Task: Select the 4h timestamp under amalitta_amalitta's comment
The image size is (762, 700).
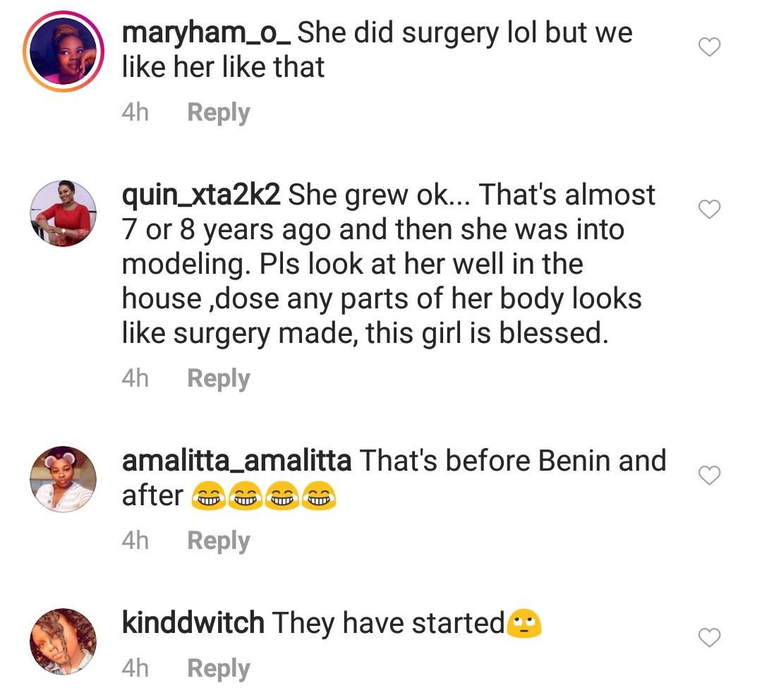Action: [x=135, y=541]
